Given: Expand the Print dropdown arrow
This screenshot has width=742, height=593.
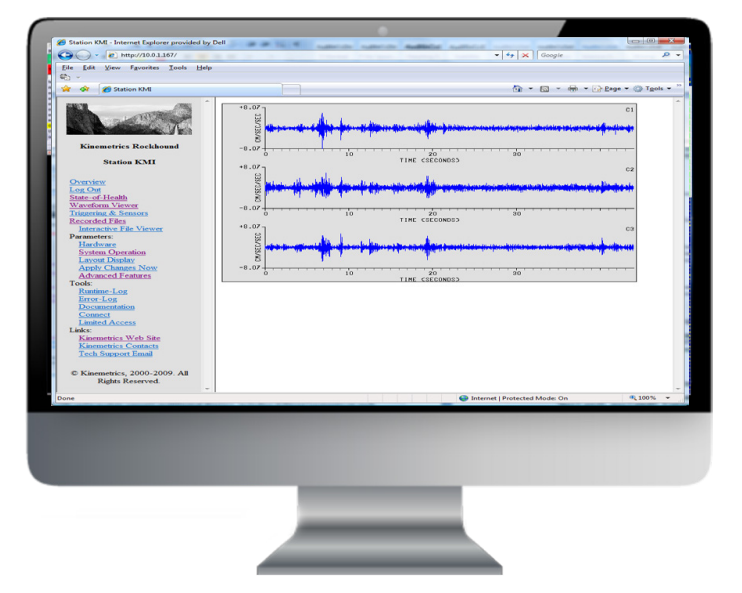Looking at the screenshot, I should coord(585,89).
